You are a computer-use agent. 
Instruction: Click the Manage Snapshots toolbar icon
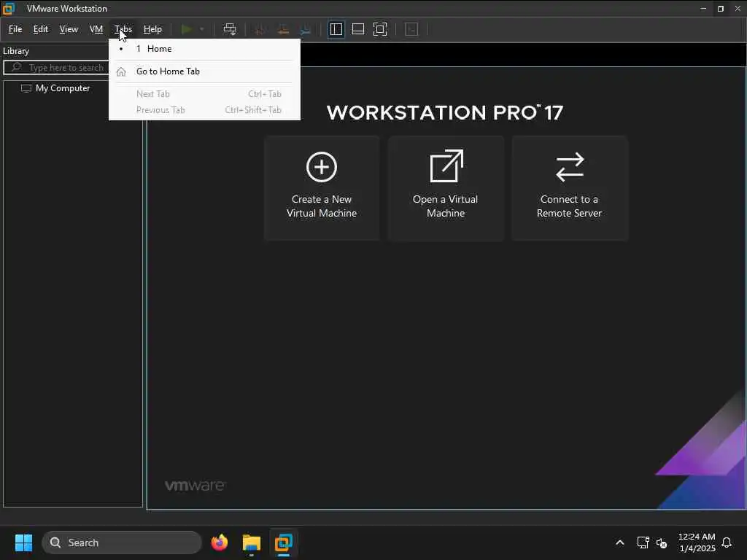[306, 29]
